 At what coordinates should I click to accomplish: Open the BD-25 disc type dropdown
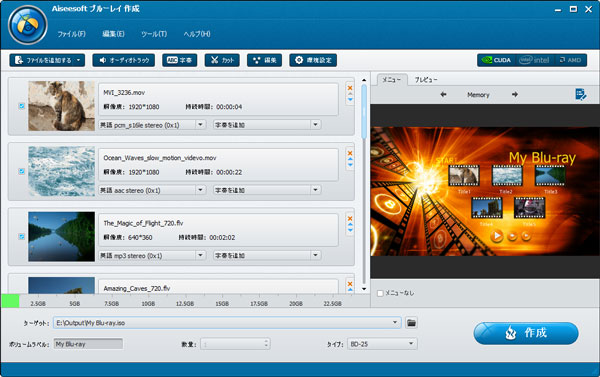coord(382,344)
